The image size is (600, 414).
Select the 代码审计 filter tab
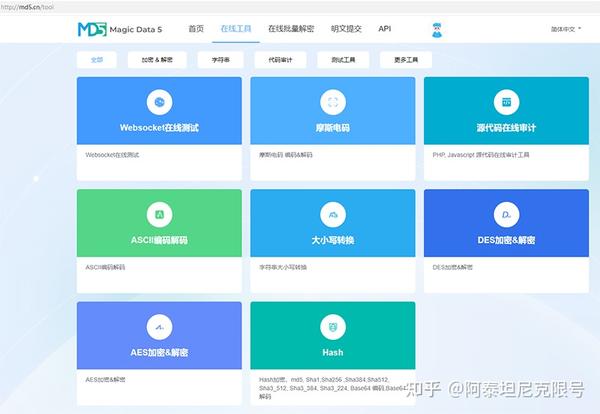[x=280, y=60]
